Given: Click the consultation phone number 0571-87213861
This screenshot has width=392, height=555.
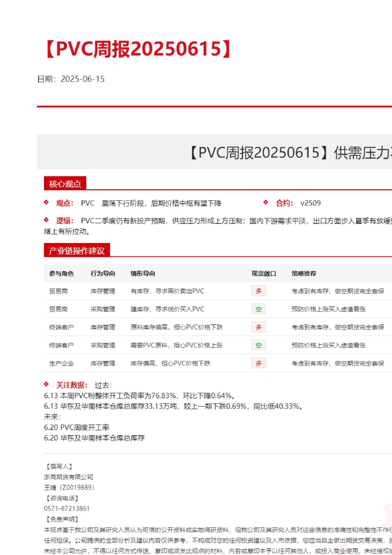Looking at the screenshot, I should (x=67, y=509).
